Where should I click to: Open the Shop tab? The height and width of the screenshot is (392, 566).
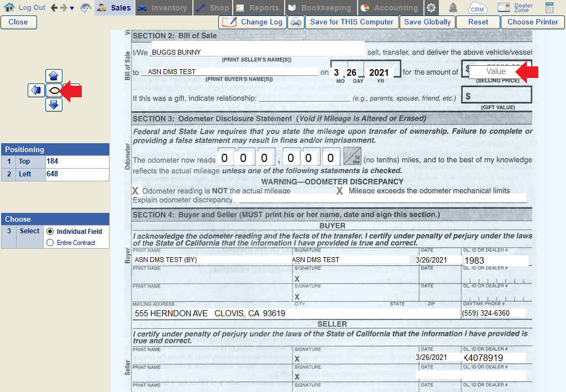point(213,8)
